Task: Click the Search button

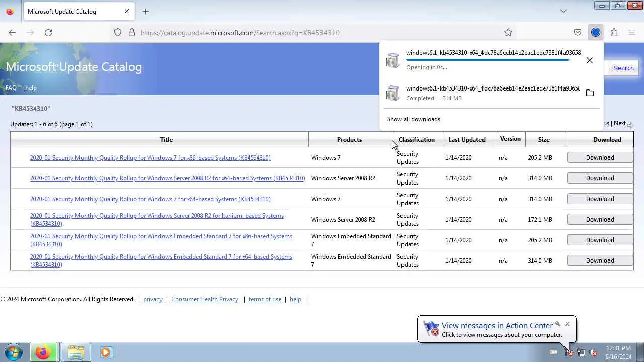Action: pos(623,68)
